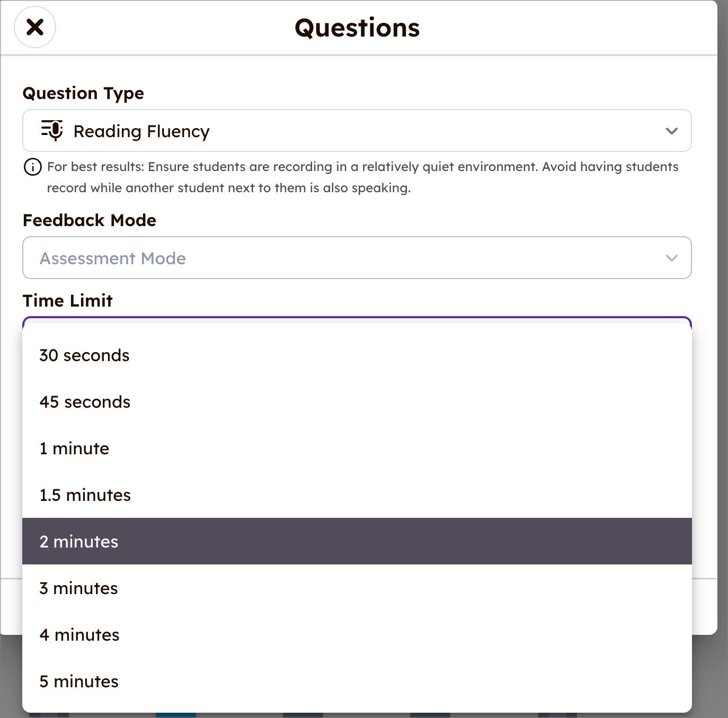
Task: Select the 1 minute option
Action: [x=74, y=448]
